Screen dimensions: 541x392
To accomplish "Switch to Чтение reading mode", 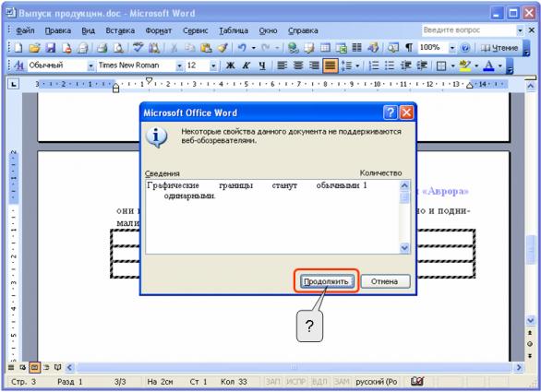I will (499, 48).
